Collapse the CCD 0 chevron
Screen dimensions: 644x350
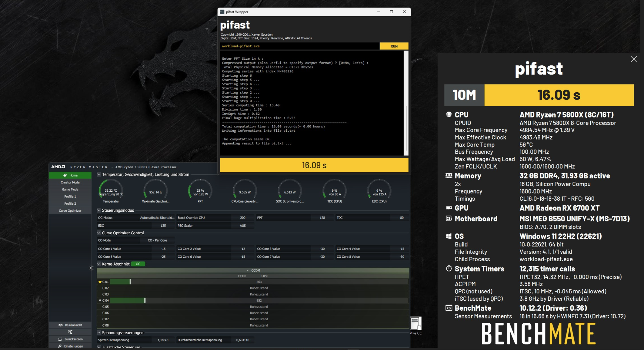coord(248,270)
